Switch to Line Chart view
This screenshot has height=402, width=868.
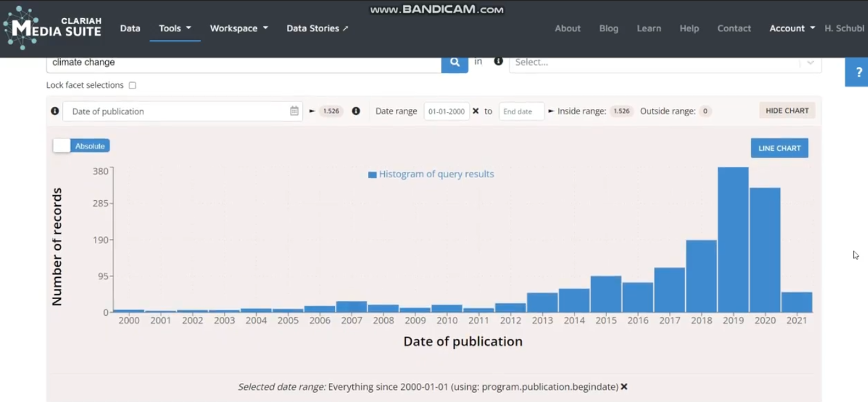pyautogui.click(x=779, y=148)
